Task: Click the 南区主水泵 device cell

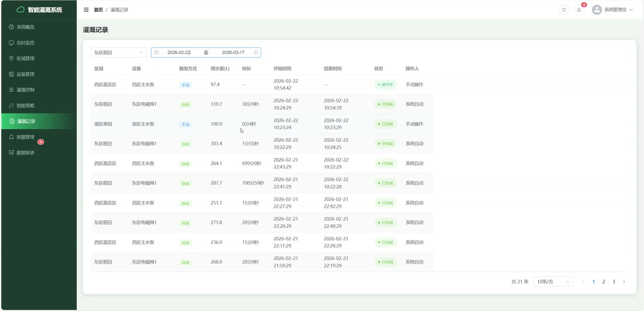Action: tap(143, 124)
